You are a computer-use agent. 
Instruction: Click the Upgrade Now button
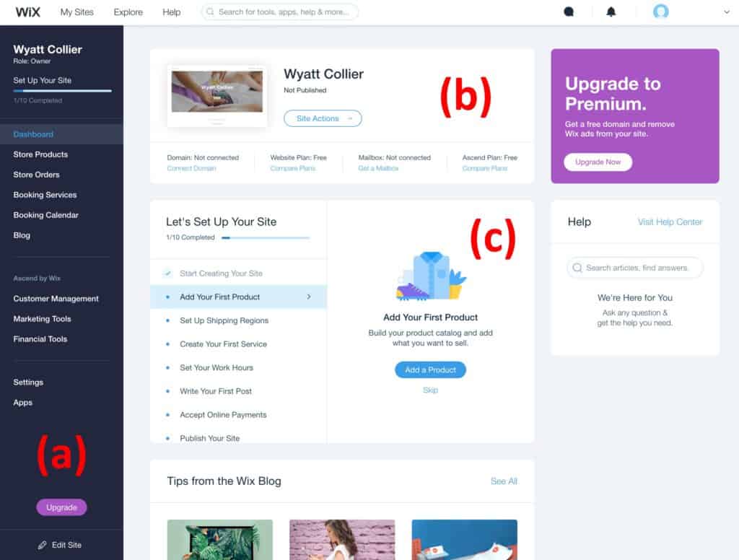[598, 162]
